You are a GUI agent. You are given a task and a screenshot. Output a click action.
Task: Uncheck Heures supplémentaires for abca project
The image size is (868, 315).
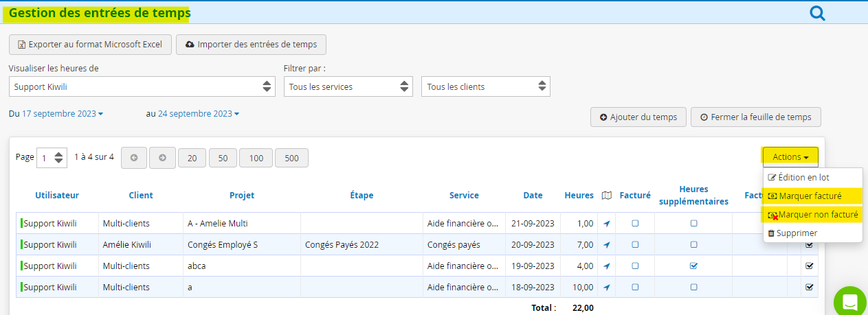point(693,266)
